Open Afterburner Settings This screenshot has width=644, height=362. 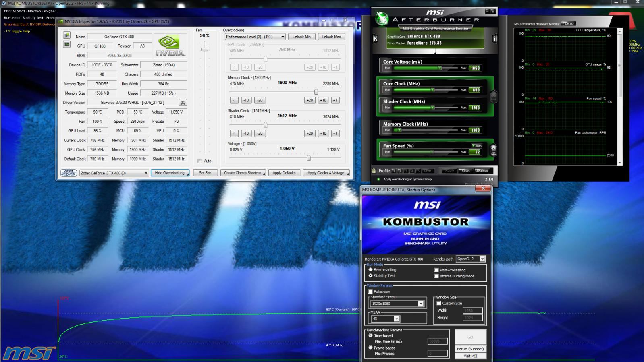tap(482, 171)
